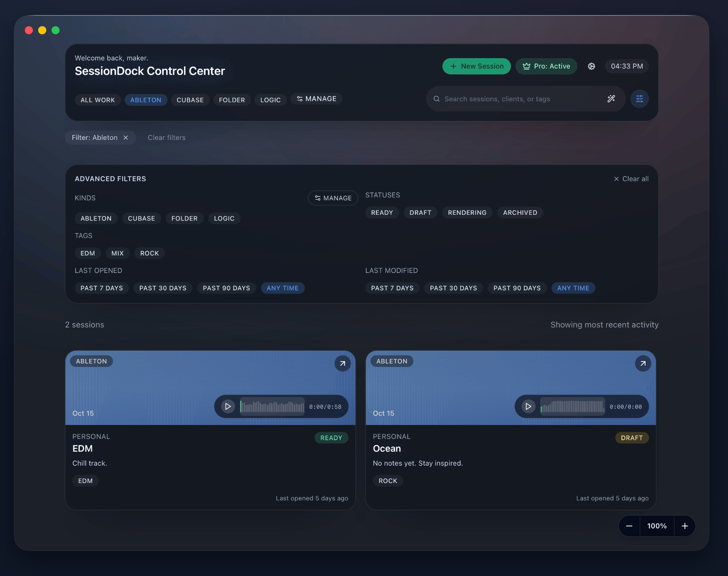Remove the Ableton filter chip
Image resolution: width=728 pixels, height=576 pixels.
tap(126, 138)
